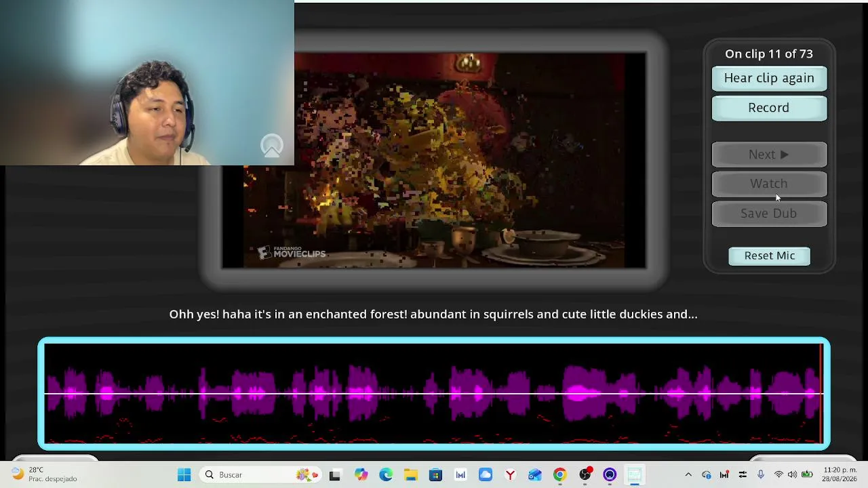
Task: Start recording with the Record button
Action: [x=769, y=108]
